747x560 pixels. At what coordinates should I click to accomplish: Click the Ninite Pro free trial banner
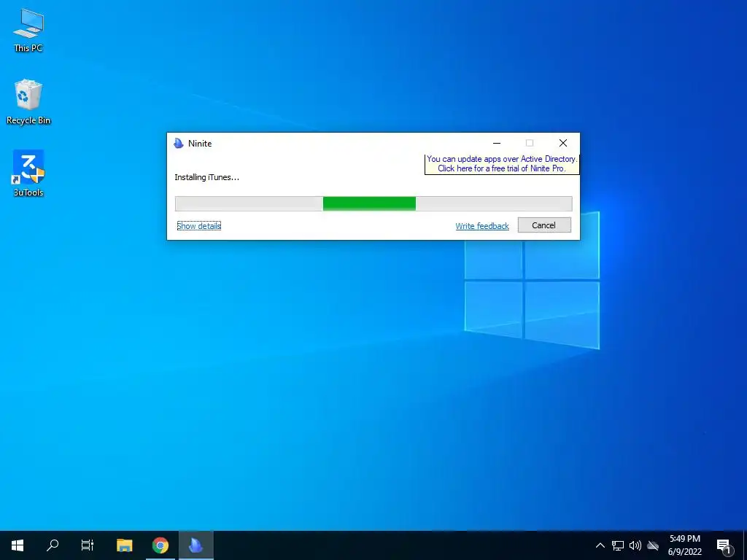point(502,164)
